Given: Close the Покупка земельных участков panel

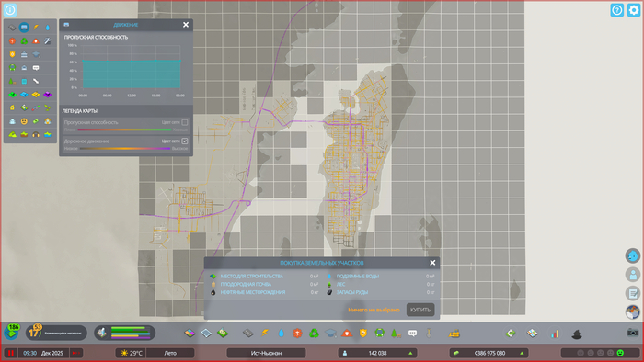Looking at the screenshot, I should click(x=432, y=263).
